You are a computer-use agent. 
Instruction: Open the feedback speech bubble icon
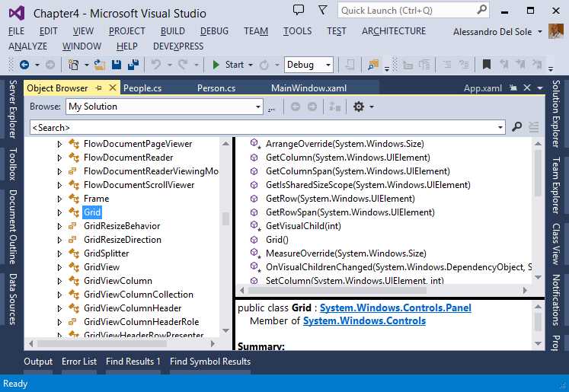click(299, 10)
